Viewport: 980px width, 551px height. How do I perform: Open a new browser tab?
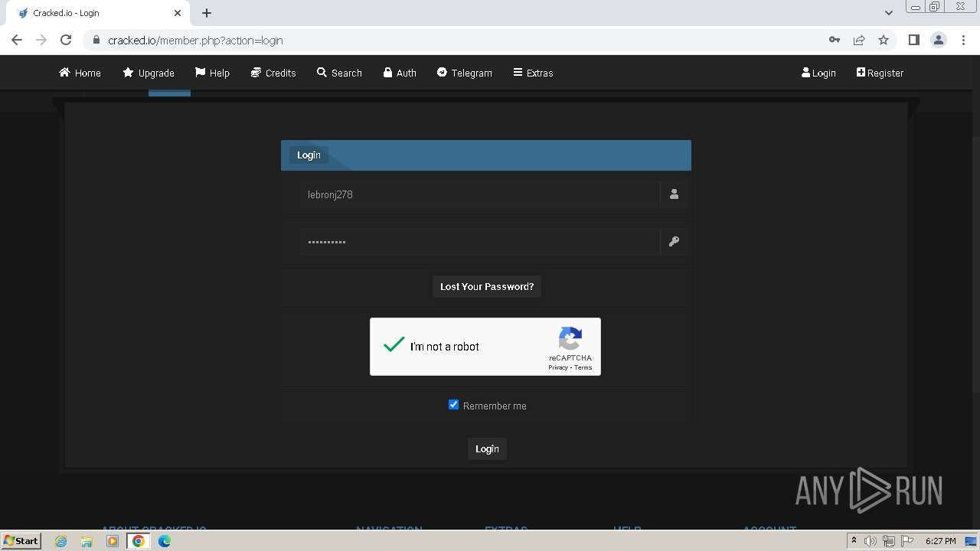207,13
